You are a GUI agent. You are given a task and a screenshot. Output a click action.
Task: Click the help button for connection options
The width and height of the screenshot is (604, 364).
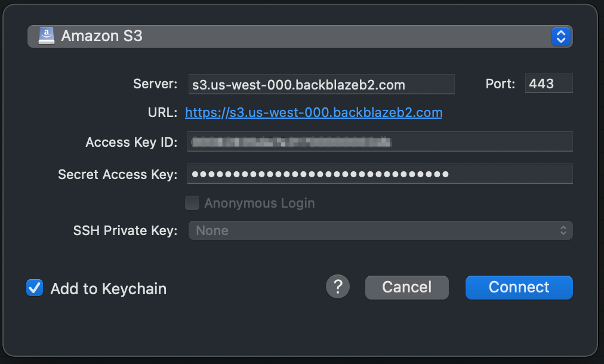338,287
